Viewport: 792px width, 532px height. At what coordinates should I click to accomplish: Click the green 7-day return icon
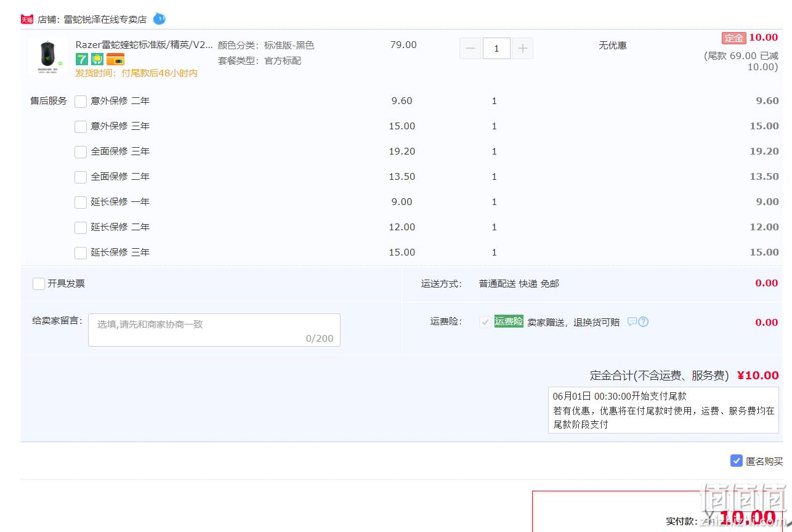pyautogui.click(x=81, y=59)
